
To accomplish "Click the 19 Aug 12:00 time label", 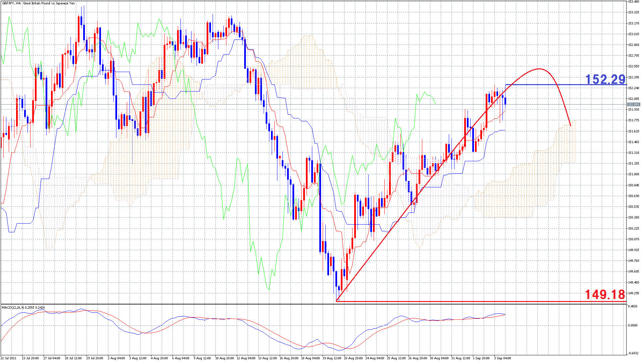I will click(332, 358).
